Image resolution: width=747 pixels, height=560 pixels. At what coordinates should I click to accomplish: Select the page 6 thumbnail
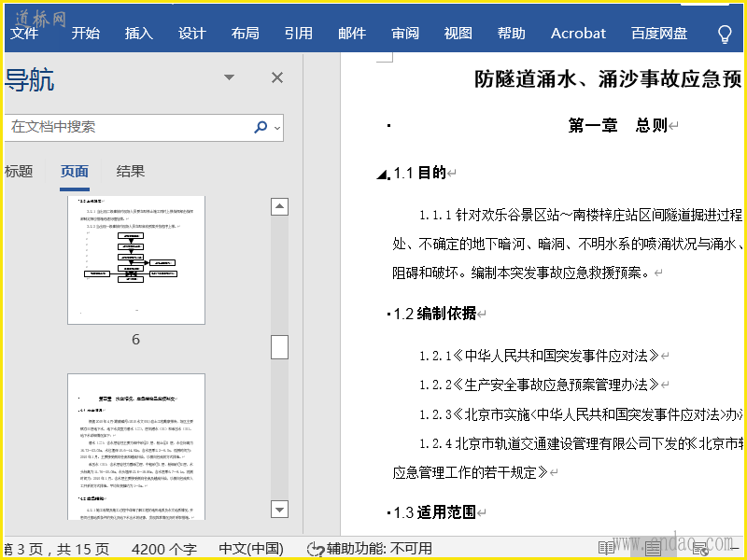(x=136, y=260)
